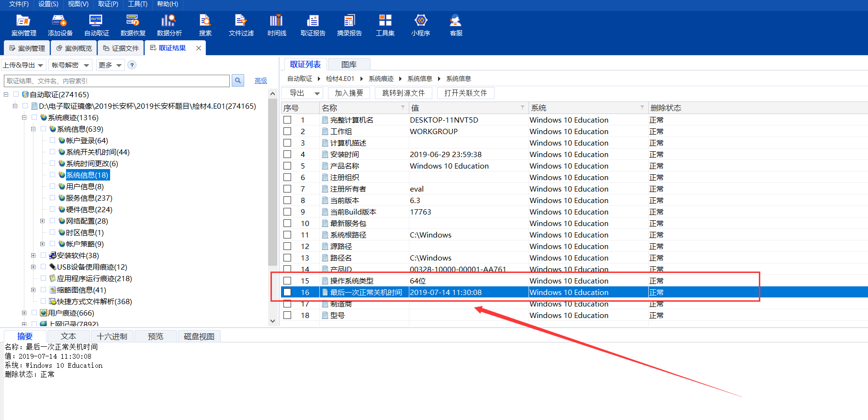This screenshot has width=868, height=420.
Task: Click the 搜索 toolbar icon
Action: coord(205,25)
